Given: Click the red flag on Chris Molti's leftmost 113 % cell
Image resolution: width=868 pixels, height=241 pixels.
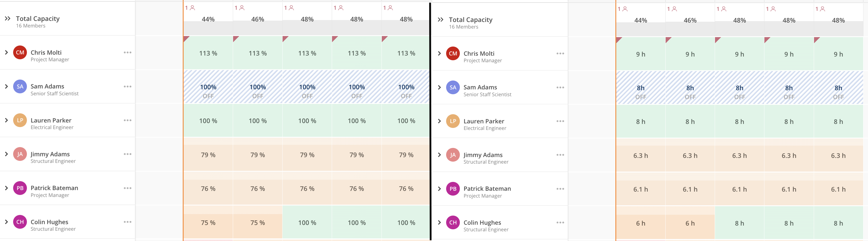Looking at the screenshot, I should tap(186, 39).
